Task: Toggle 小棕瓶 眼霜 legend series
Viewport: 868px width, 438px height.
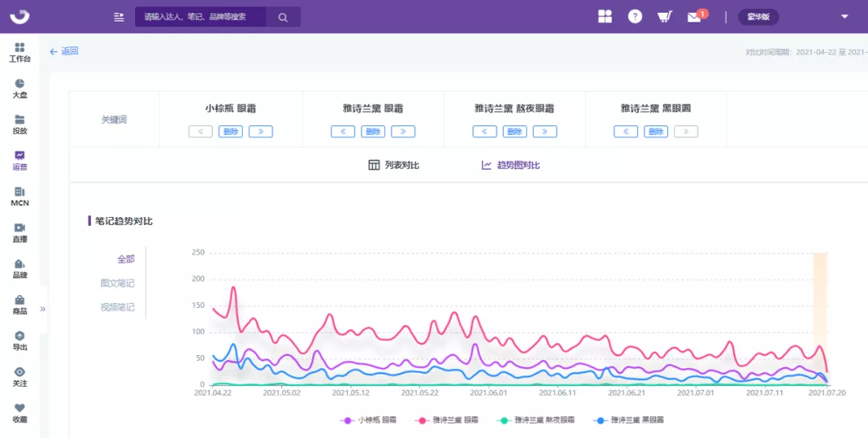Action: (368, 420)
